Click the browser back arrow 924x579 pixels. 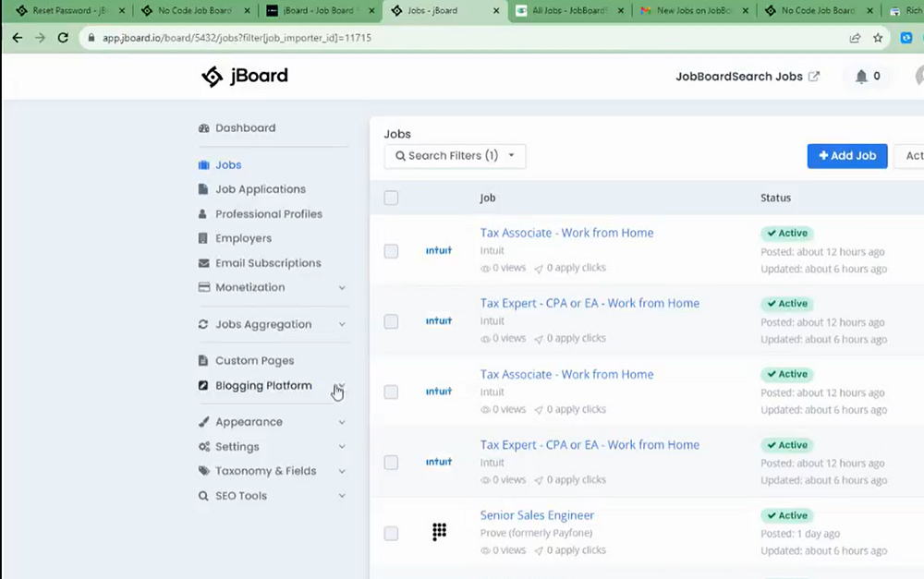(17, 38)
